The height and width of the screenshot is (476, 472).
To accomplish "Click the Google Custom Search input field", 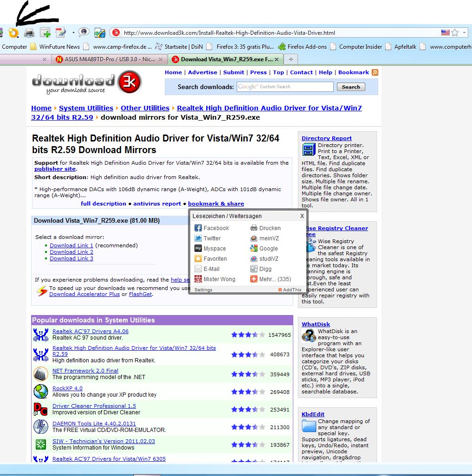I will 285,87.
